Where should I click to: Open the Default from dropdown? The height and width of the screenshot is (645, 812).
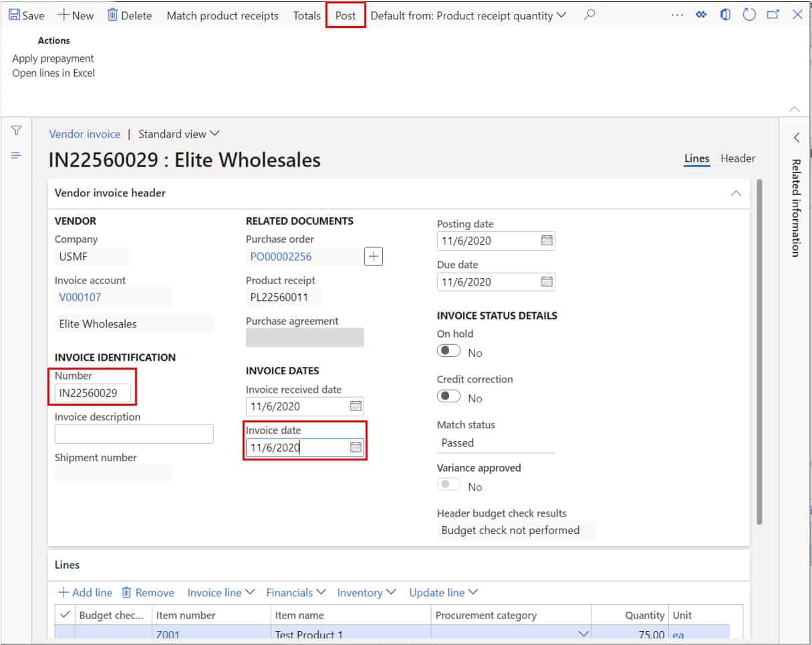pyautogui.click(x=561, y=14)
